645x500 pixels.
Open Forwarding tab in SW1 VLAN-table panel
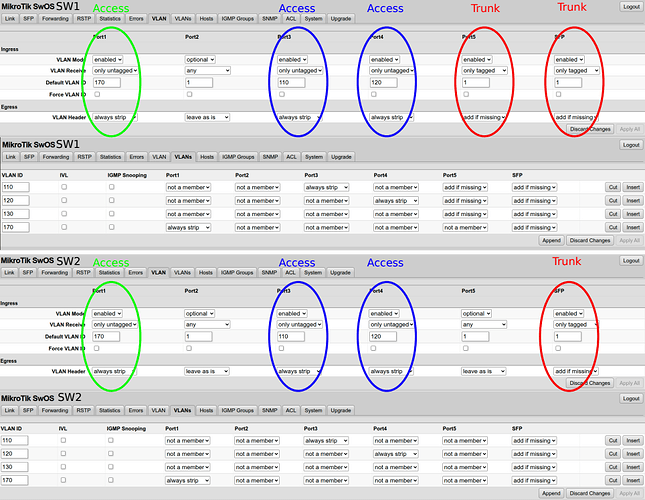point(56,157)
